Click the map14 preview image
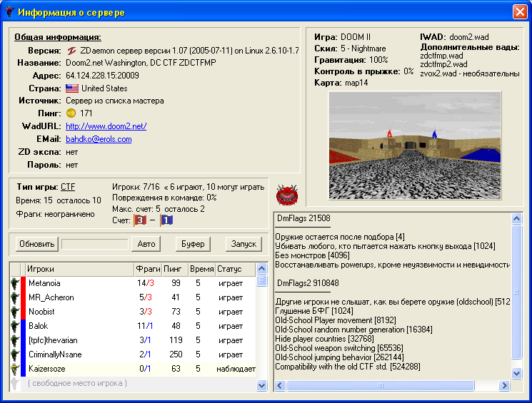The height and width of the screenshot is (403, 532). pos(415,145)
